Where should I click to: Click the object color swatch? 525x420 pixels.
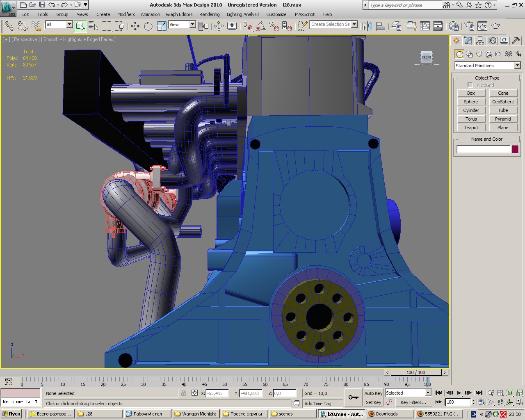pyautogui.click(x=515, y=149)
